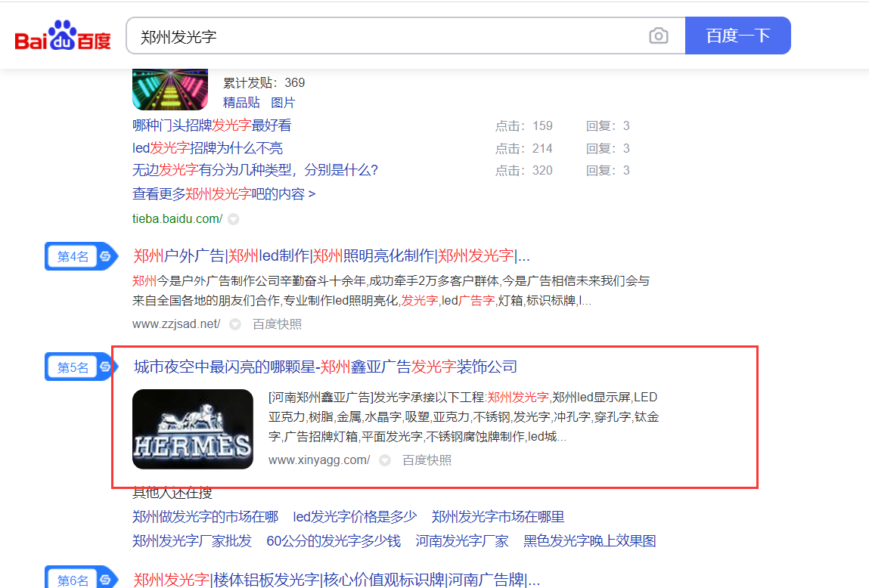Open www.zzjsad.net/ URL
The image size is (869, 588).
point(176,324)
